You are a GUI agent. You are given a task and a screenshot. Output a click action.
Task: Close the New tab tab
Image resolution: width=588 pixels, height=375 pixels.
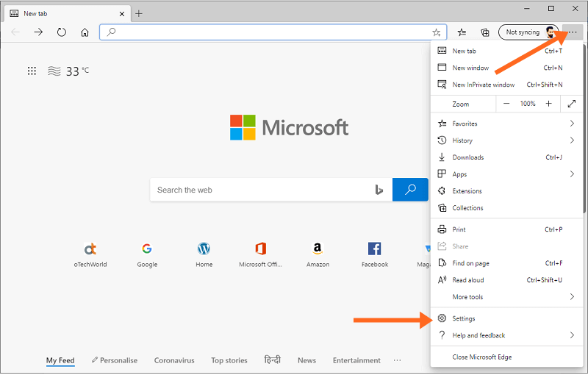pyautogui.click(x=122, y=14)
